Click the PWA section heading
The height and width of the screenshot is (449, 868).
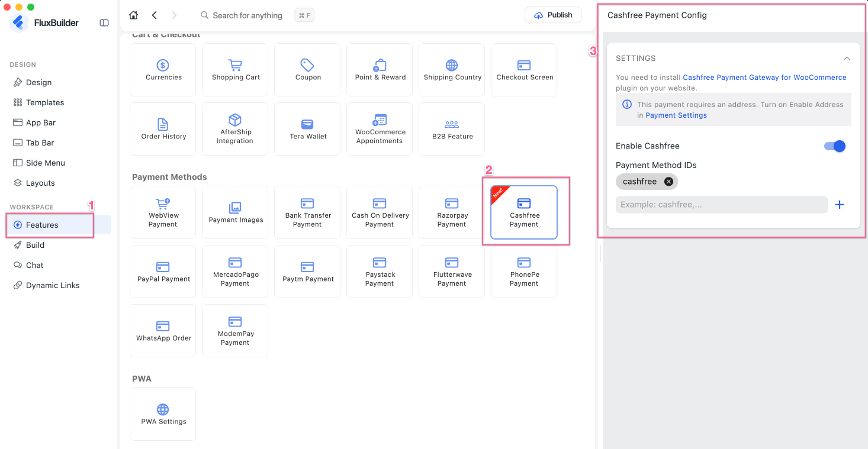[142, 379]
